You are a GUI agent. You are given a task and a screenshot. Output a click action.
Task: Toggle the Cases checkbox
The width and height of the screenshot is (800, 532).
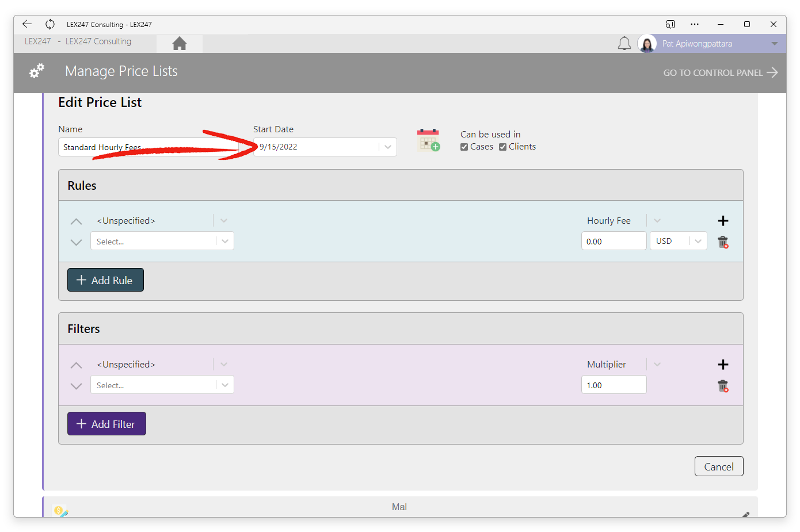point(464,147)
